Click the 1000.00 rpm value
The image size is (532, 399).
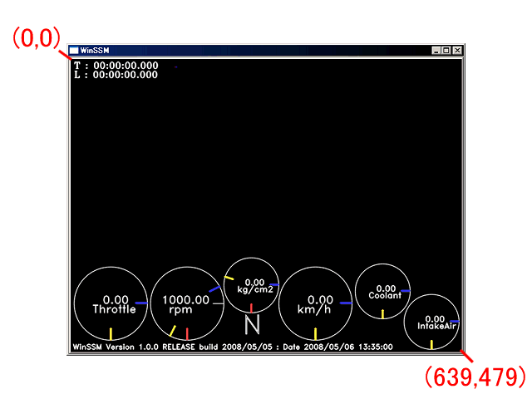(x=185, y=299)
